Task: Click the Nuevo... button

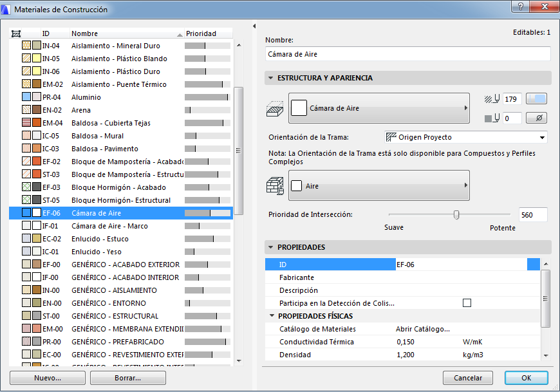Action: [x=48, y=378]
